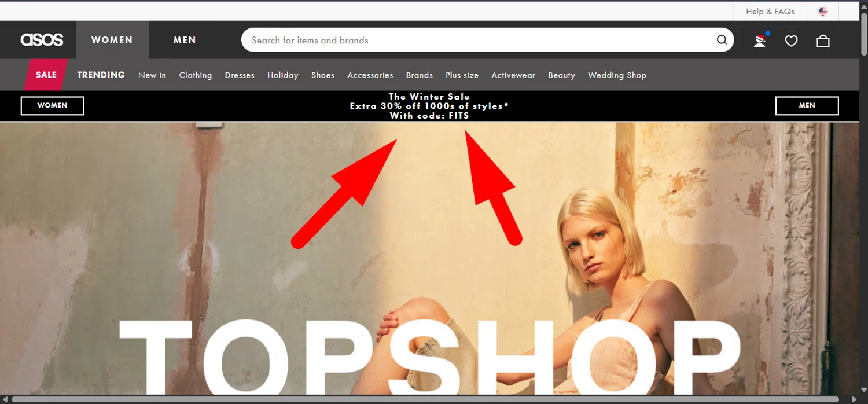Click WOMEN button in sale banner
The width and height of the screenshot is (868, 404).
click(53, 105)
